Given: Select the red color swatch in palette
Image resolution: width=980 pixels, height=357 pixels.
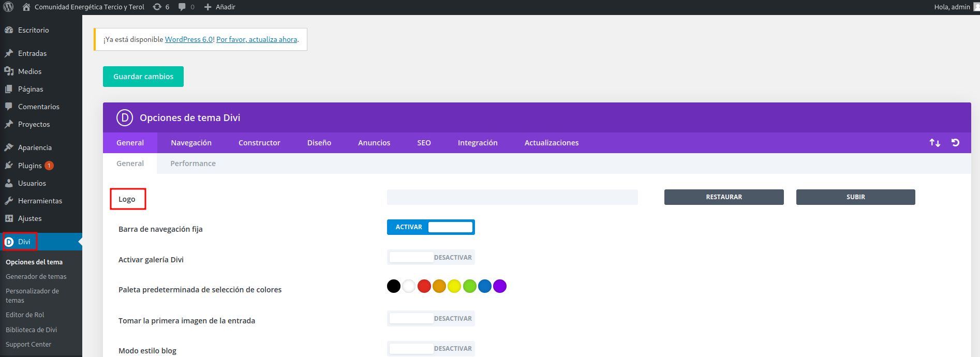Looking at the screenshot, I should click(x=424, y=286).
